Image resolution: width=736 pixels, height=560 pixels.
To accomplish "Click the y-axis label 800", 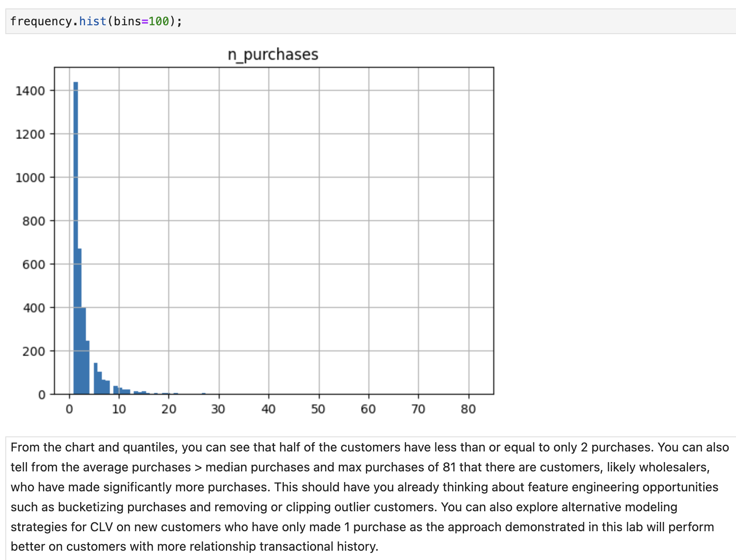I will tap(34, 221).
